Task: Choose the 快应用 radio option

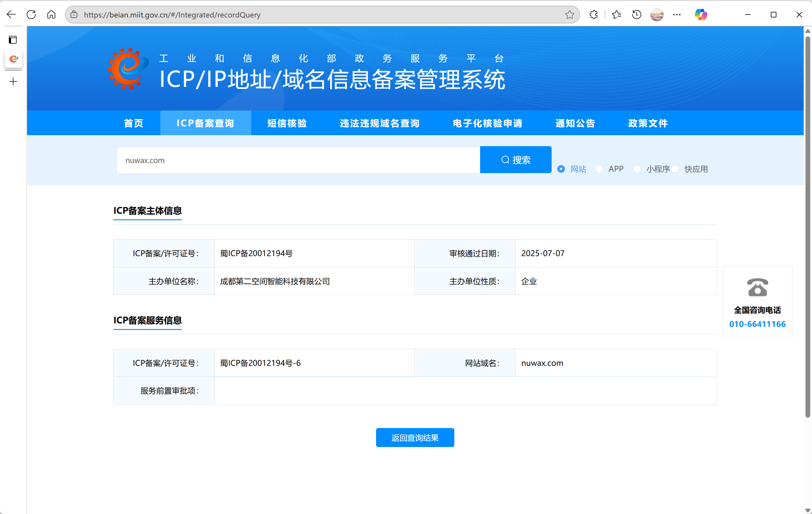Action: 675,169
